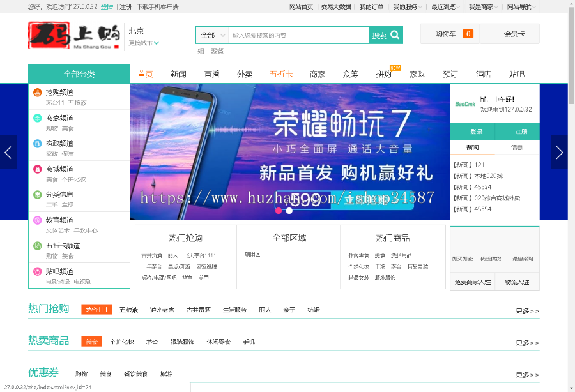This screenshot has width=575, height=392.
Task: Show previous banner with left arrow
Action: 8,152
